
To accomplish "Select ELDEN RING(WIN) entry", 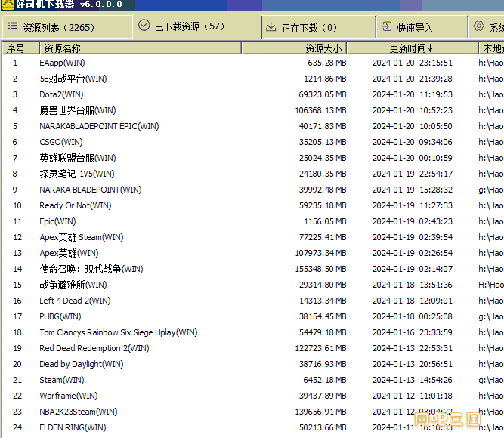I will 252,427.
